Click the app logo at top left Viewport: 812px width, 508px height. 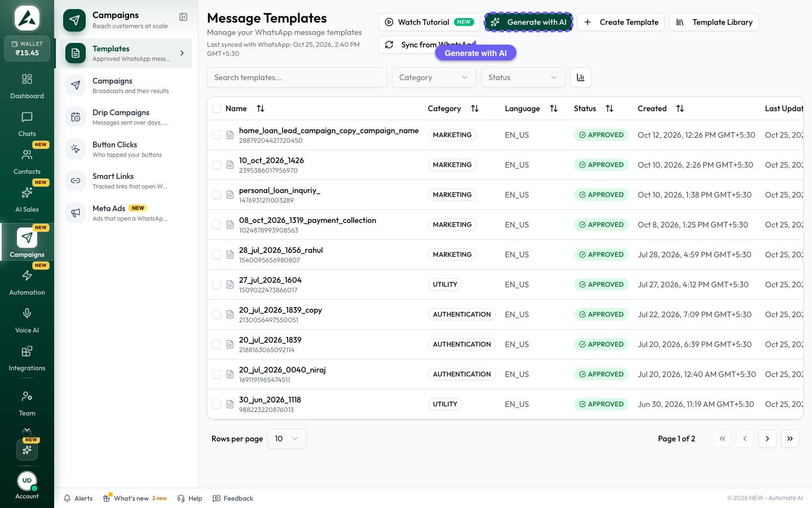click(x=27, y=18)
